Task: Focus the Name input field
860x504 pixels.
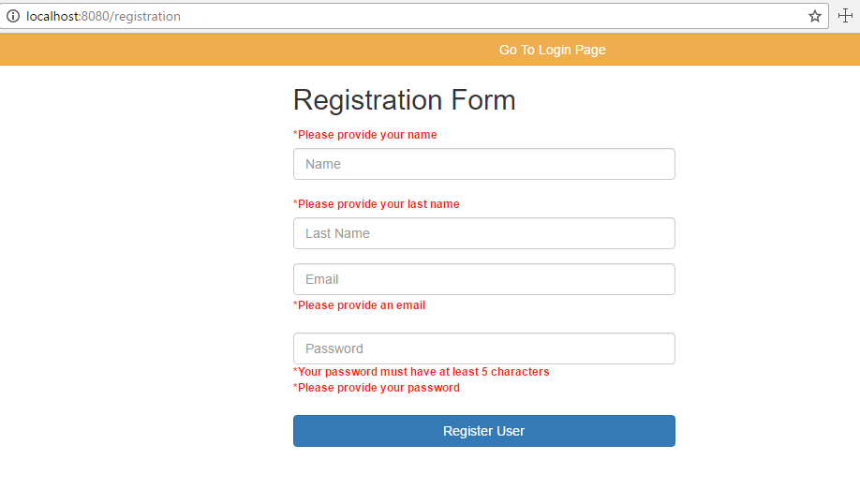Action: tap(483, 164)
